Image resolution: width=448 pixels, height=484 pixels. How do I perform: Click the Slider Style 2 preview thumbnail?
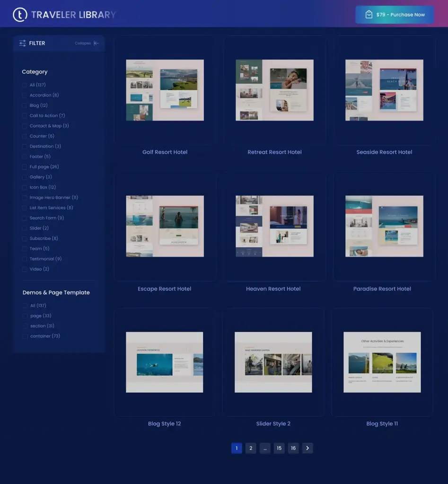(x=273, y=362)
